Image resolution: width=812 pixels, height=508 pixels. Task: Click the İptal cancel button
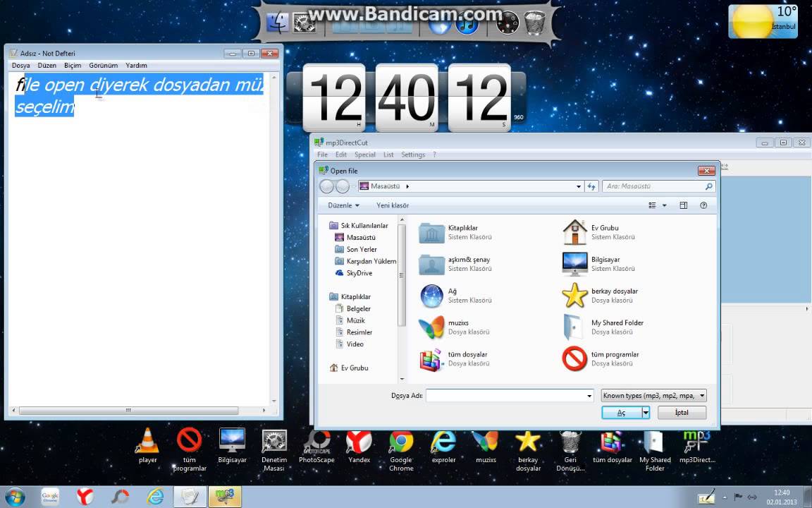point(682,413)
